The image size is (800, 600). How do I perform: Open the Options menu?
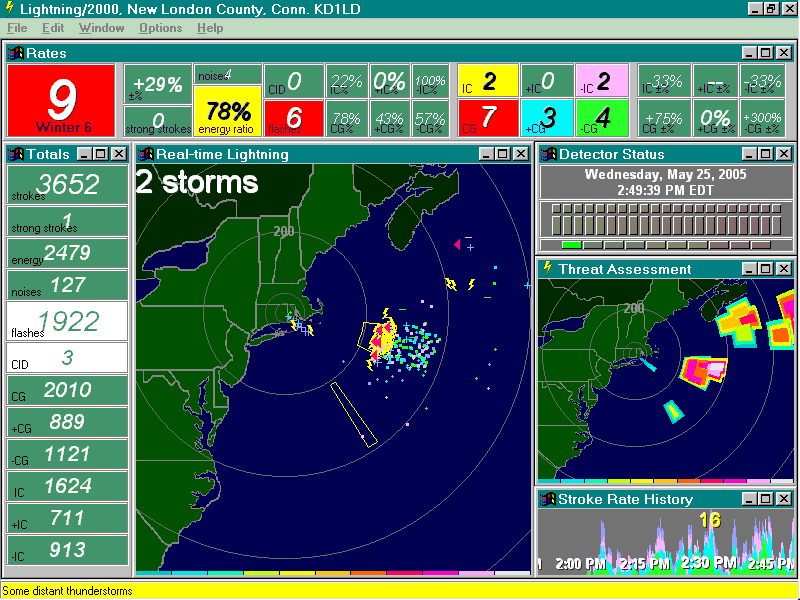pyautogui.click(x=160, y=28)
